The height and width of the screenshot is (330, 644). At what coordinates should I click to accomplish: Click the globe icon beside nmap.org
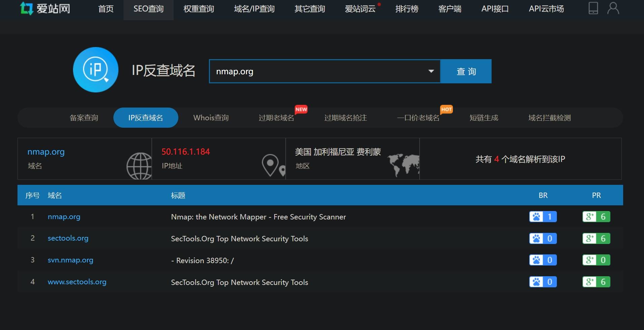[x=139, y=165]
